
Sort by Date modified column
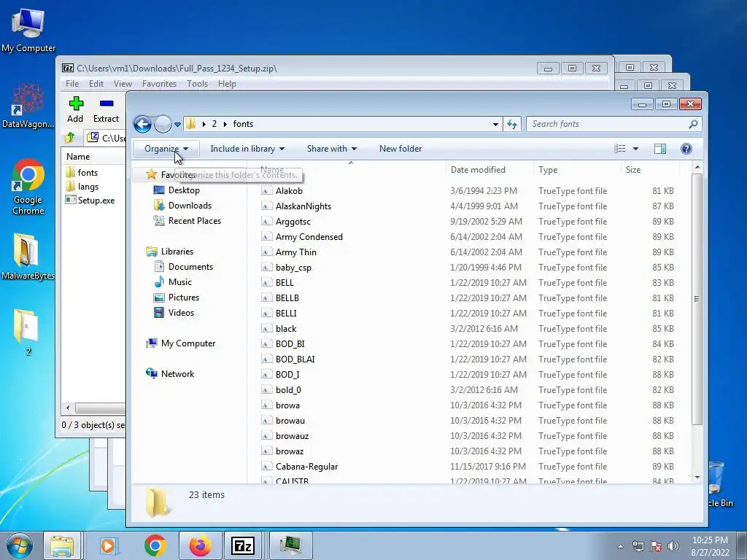478,169
